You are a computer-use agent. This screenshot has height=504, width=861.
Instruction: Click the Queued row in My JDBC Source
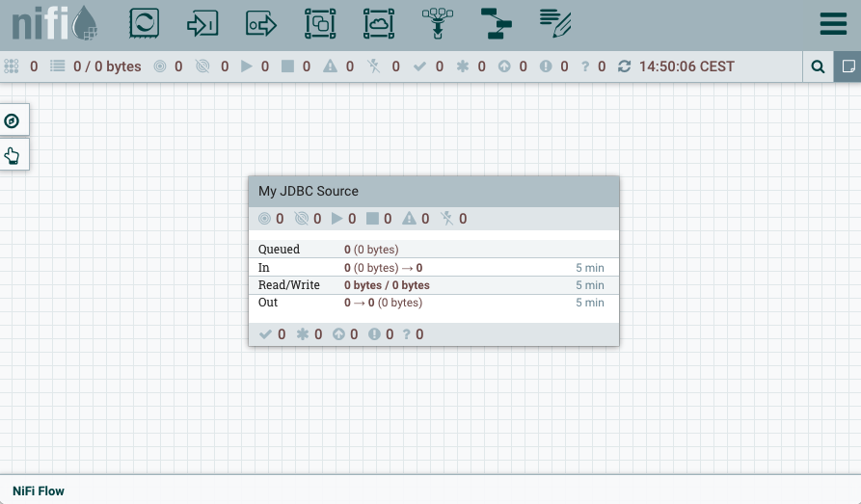click(433, 250)
